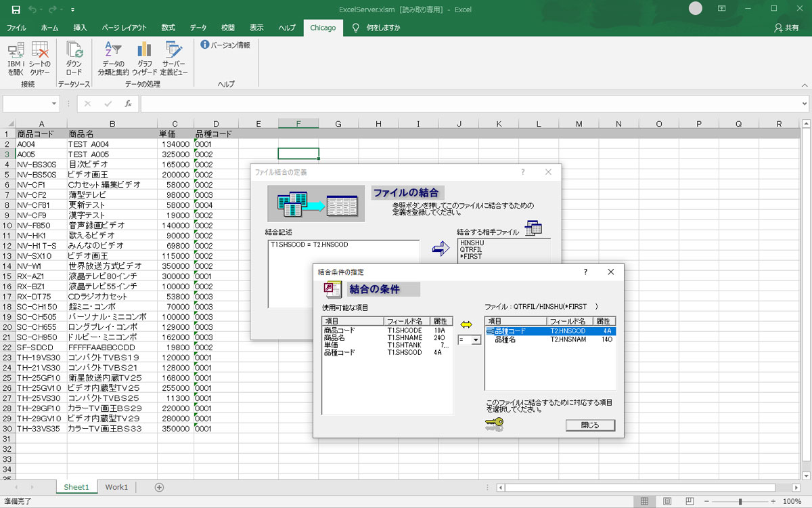This screenshot has width=812, height=508.
Task: Switch to the 校閲 ribbon tab
Action: [x=228, y=28]
